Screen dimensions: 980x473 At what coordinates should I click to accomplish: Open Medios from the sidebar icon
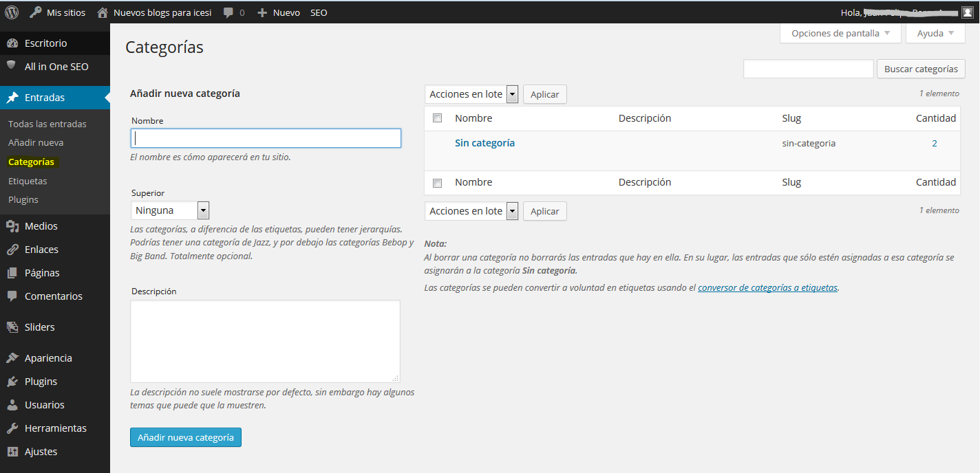(x=12, y=226)
